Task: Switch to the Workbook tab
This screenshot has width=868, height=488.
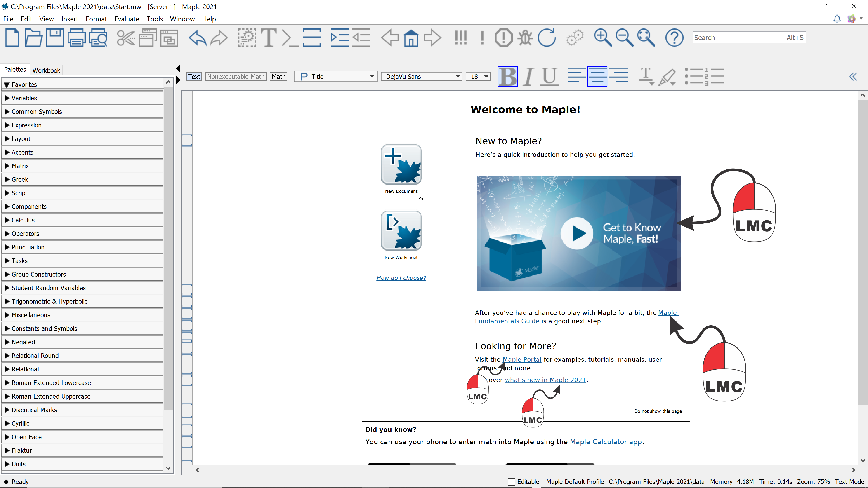Action: [x=46, y=70]
